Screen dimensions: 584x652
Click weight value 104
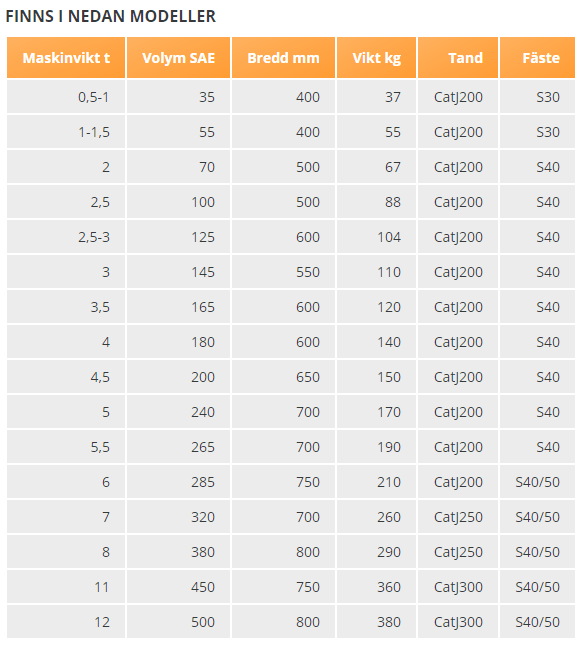[x=389, y=237]
